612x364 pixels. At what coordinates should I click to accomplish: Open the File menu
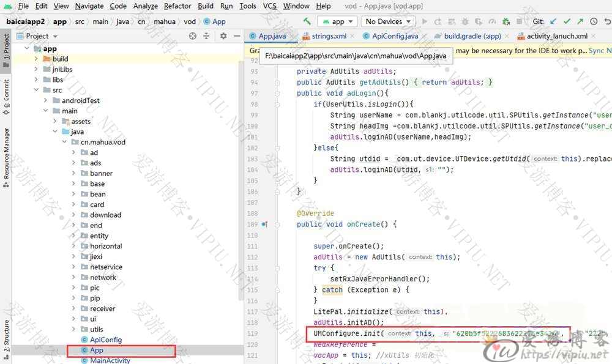point(23,6)
